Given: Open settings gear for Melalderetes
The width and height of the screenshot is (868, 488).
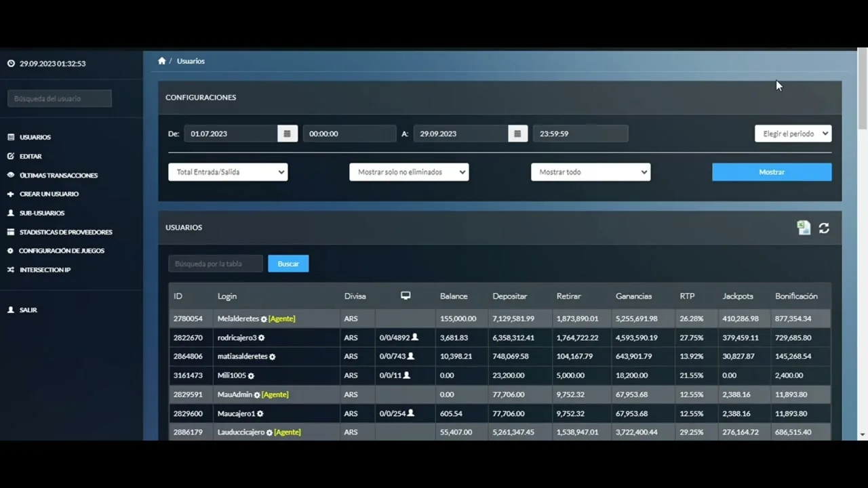Looking at the screenshot, I should pos(264,319).
